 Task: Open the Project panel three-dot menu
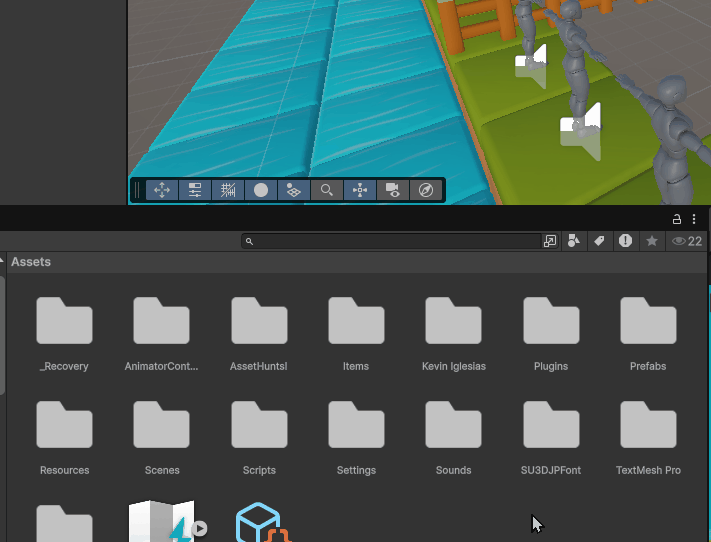click(x=694, y=219)
